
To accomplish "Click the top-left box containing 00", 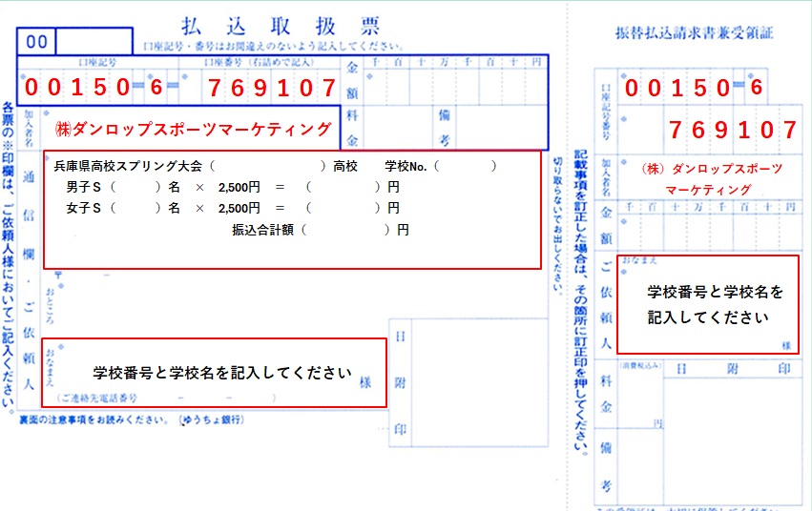I will click(37, 41).
